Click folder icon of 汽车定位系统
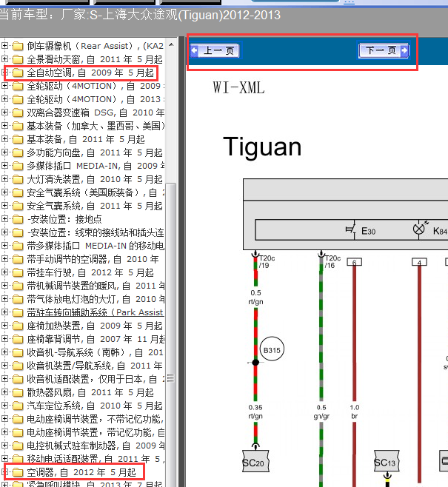The image size is (448, 487). [18, 406]
